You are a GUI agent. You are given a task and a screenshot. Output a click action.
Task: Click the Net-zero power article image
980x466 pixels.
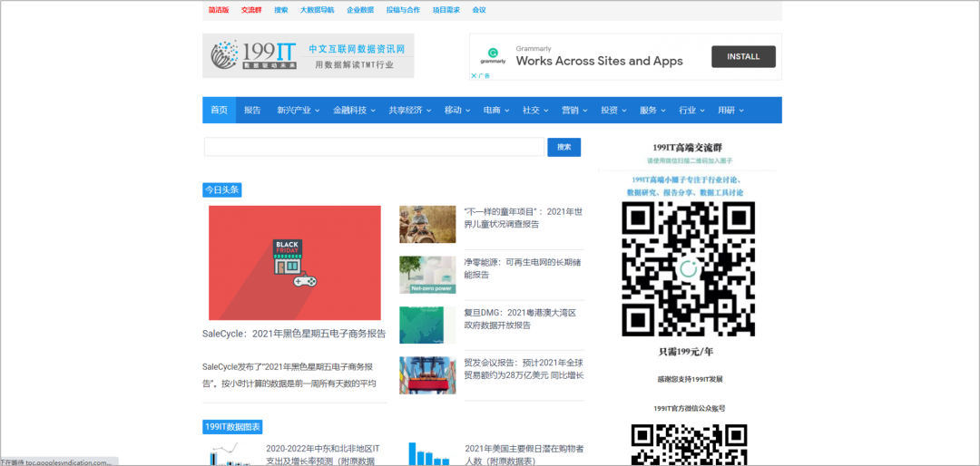pos(427,275)
